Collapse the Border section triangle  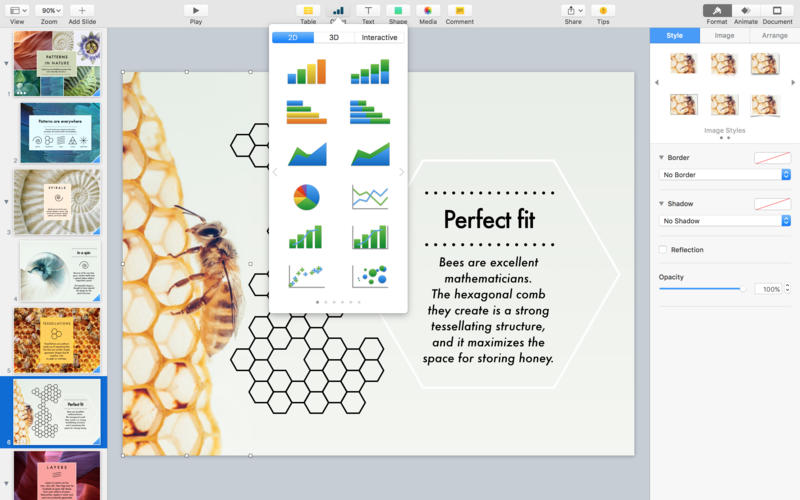pyautogui.click(x=661, y=158)
